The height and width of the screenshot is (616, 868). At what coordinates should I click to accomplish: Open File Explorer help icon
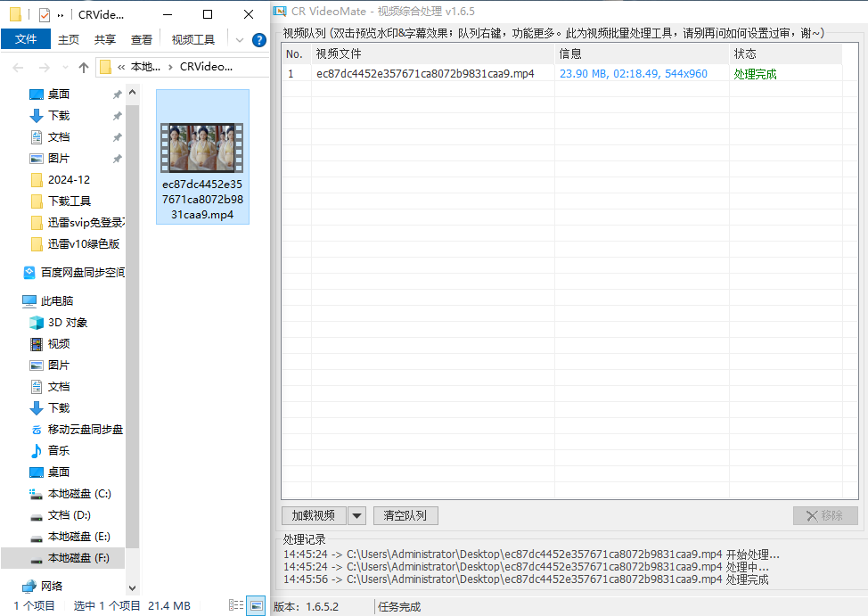pos(258,40)
